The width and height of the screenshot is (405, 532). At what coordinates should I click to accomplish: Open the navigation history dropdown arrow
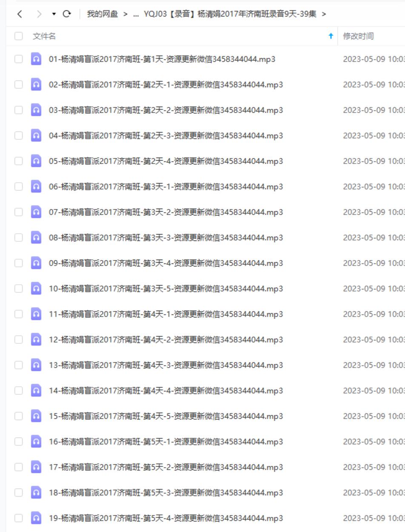click(x=54, y=14)
